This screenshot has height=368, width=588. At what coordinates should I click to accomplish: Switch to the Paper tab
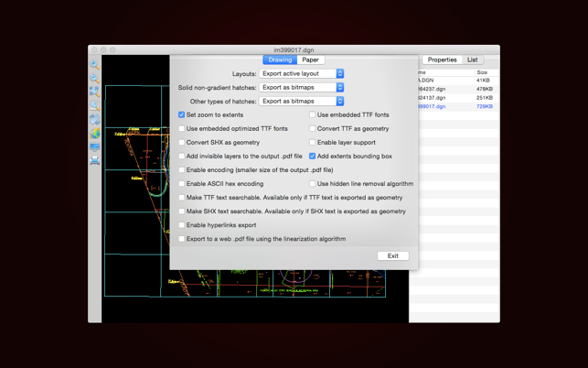(x=311, y=60)
